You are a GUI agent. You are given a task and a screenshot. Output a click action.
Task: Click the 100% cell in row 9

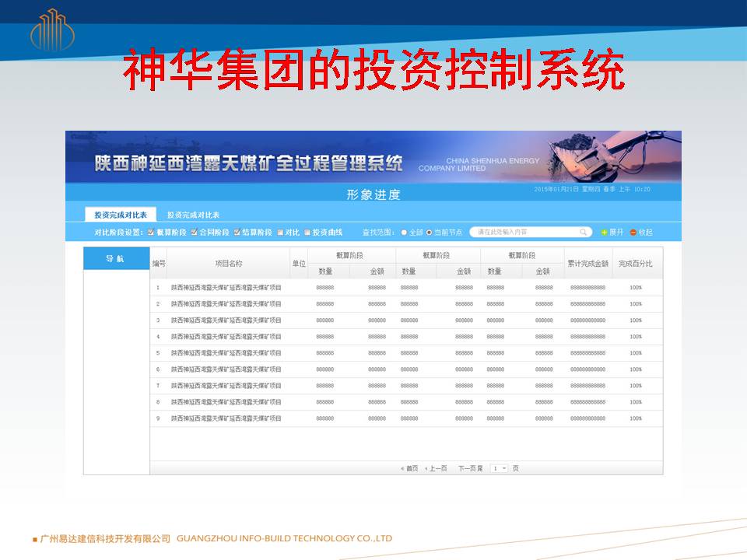636,418
